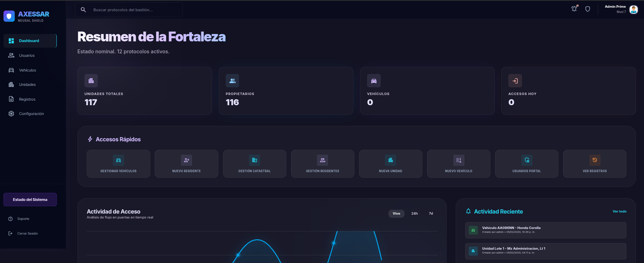Click the shield icon in top bar

[x=588, y=9]
